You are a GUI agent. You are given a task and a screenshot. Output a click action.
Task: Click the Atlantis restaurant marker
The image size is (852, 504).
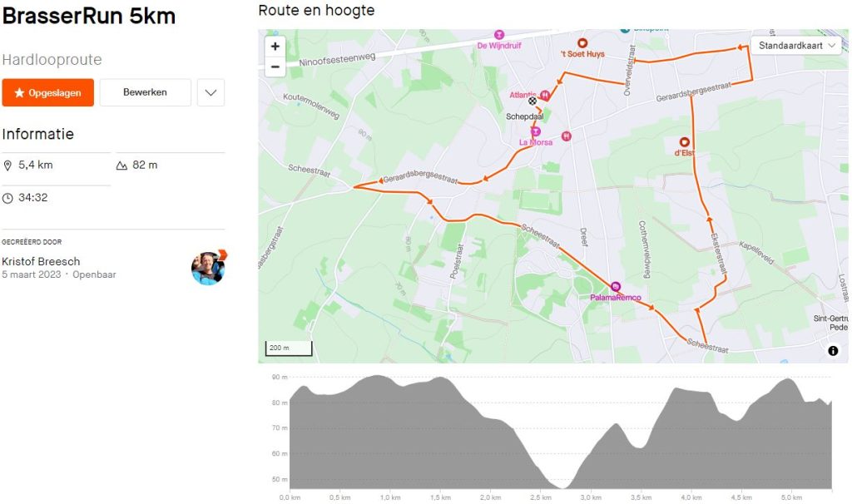(x=545, y=95)
